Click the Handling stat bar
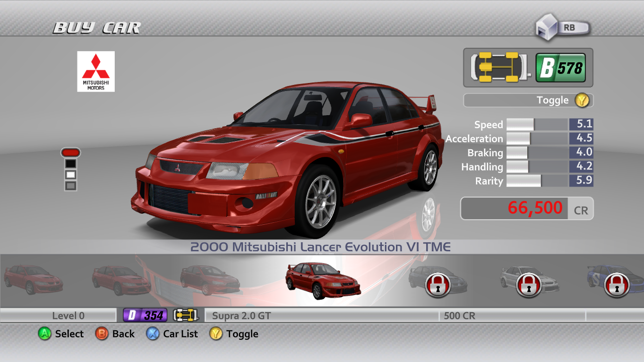 click(537, 167)
